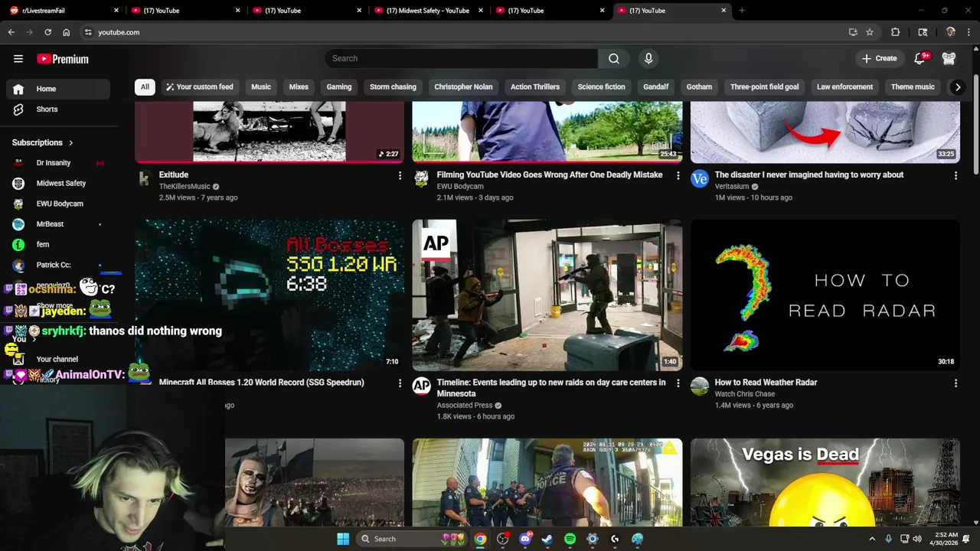Image resolution: width=980 pixels, height=551 pixels.
Task: Open the OBS icon in taskbar
Action: click(x=503, y=539)
